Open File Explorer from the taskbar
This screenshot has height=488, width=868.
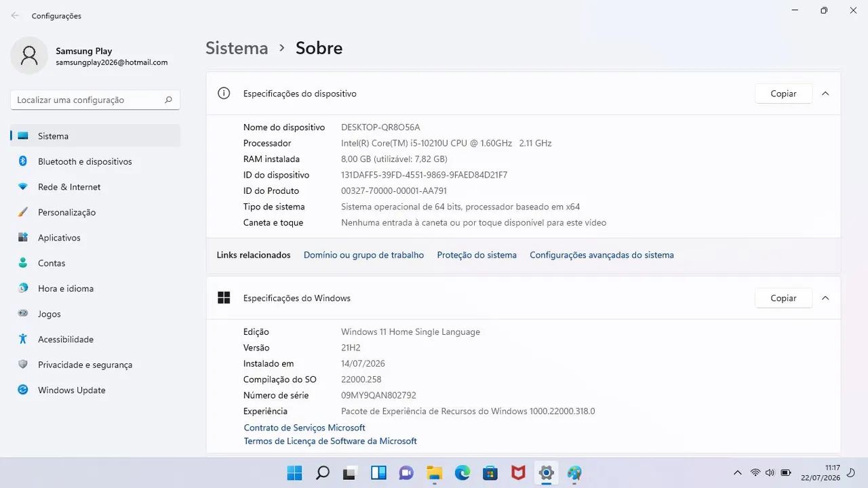point(434,473)
